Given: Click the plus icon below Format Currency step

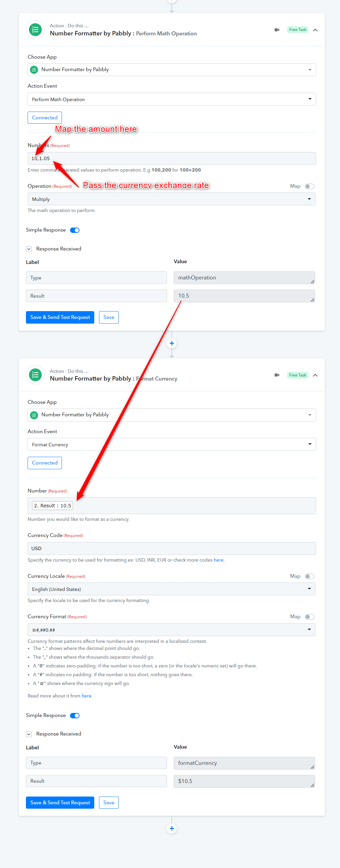Looking at the screenshot, I should (172, 829).
